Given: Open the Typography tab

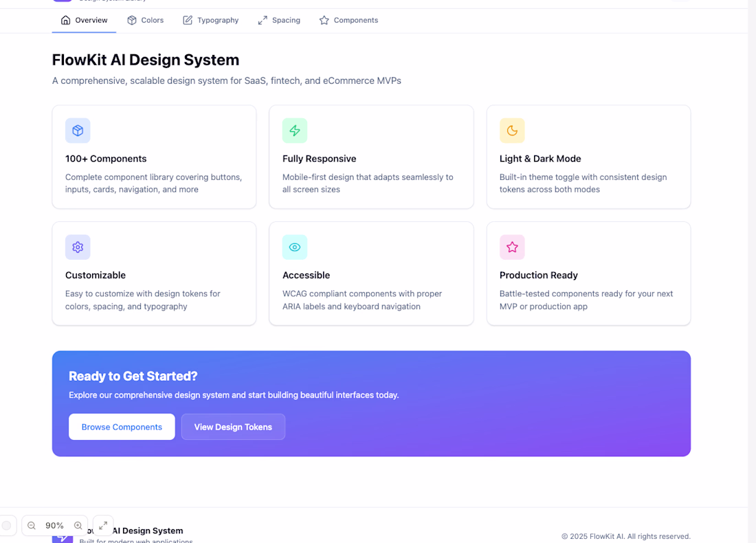Looking at the screenshot, I should click(211, 20).
